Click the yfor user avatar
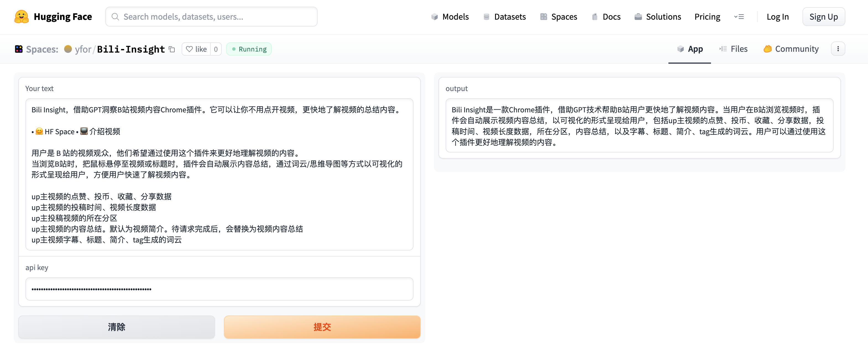 pos(68,49)
